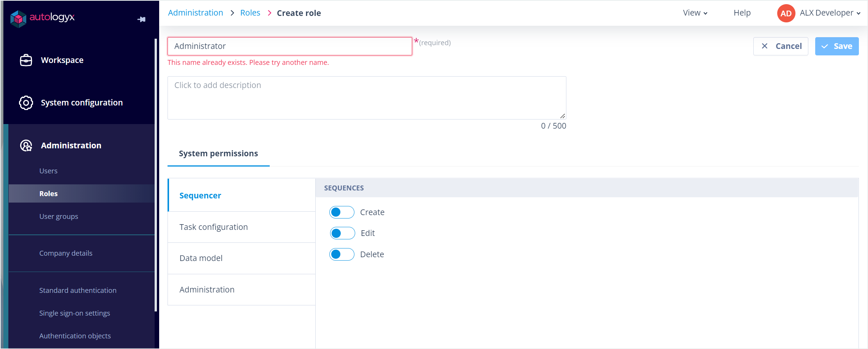Open Standard authentication settings
Viewport: 868px width, 349px height.
pyautogui.click(x=78, y=291)
